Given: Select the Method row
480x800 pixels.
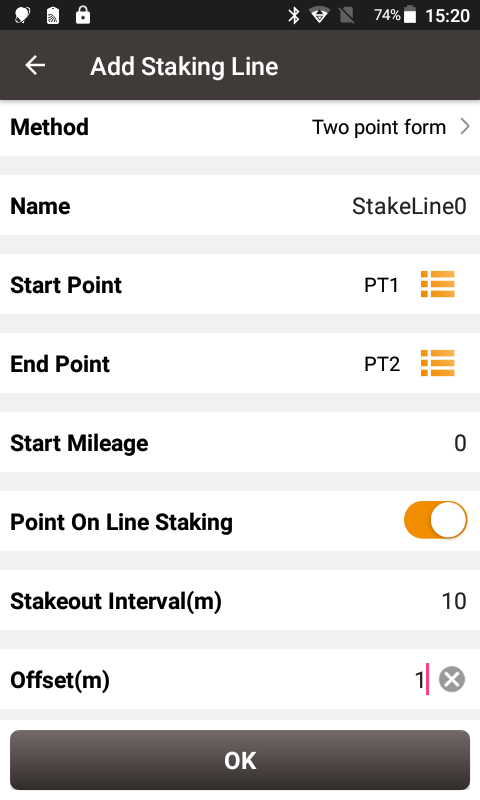Looking at the screenshot, I should coord(240,128).
